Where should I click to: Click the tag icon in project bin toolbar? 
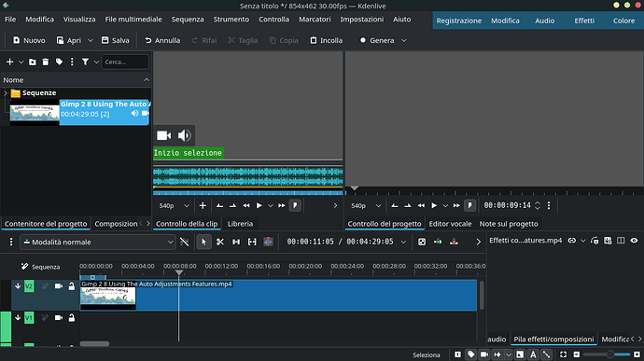click(x=59, y=62)
